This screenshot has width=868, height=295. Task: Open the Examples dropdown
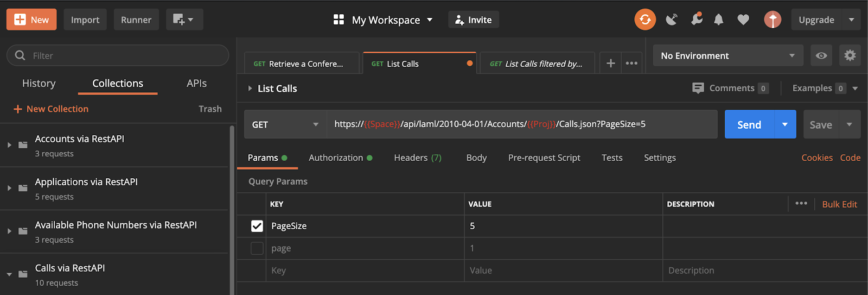[825, 88]
